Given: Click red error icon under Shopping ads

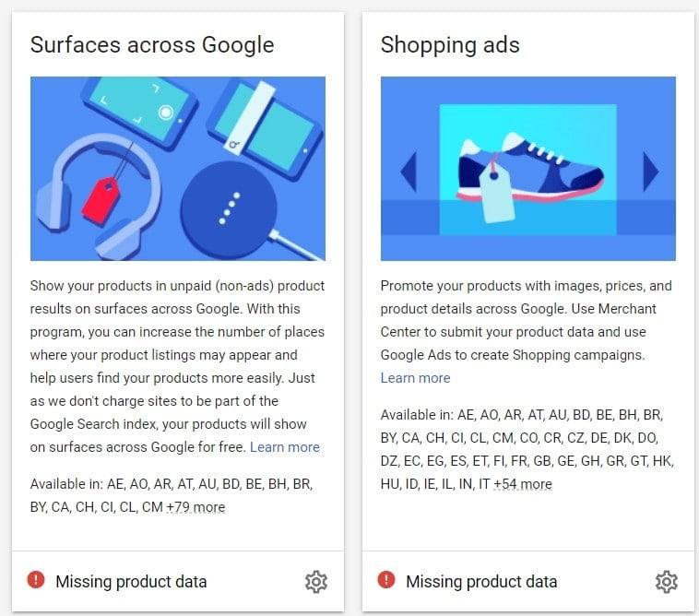Looking at the screenshot, I should coord(386,580).
